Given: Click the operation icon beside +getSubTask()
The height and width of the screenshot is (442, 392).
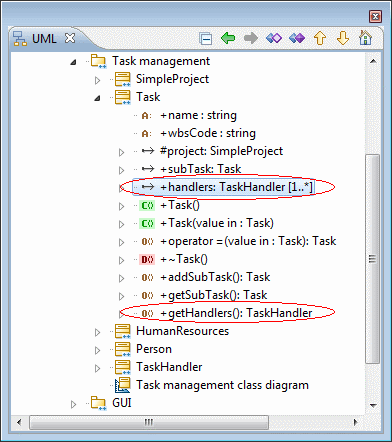Looking at the screenshot, I should point(147,295).
